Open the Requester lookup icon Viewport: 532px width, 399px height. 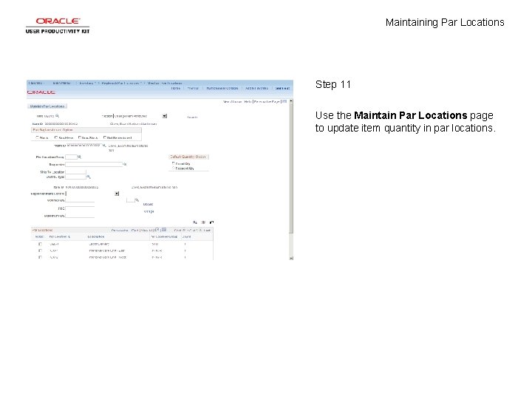click(125, 164)
